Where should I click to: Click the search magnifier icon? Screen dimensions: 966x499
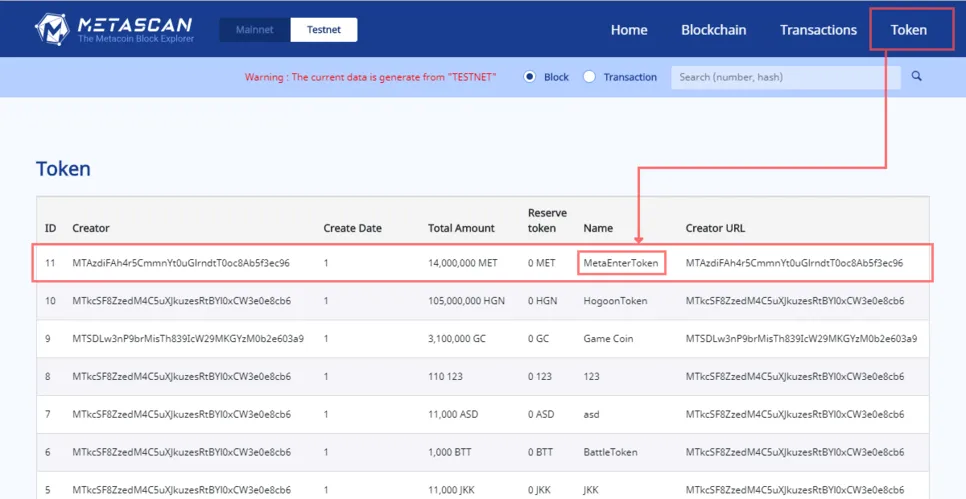pos(917,76)
